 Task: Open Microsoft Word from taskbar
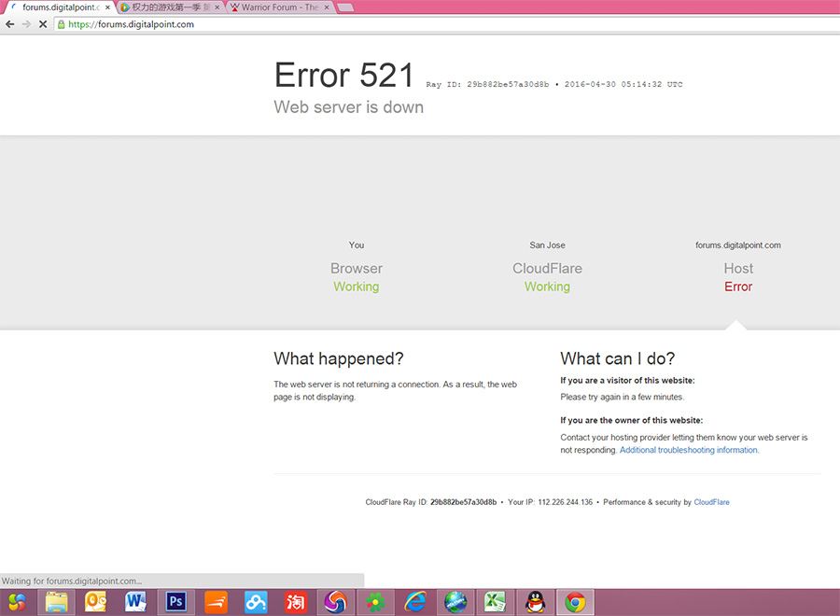click(x=135, y=603)
